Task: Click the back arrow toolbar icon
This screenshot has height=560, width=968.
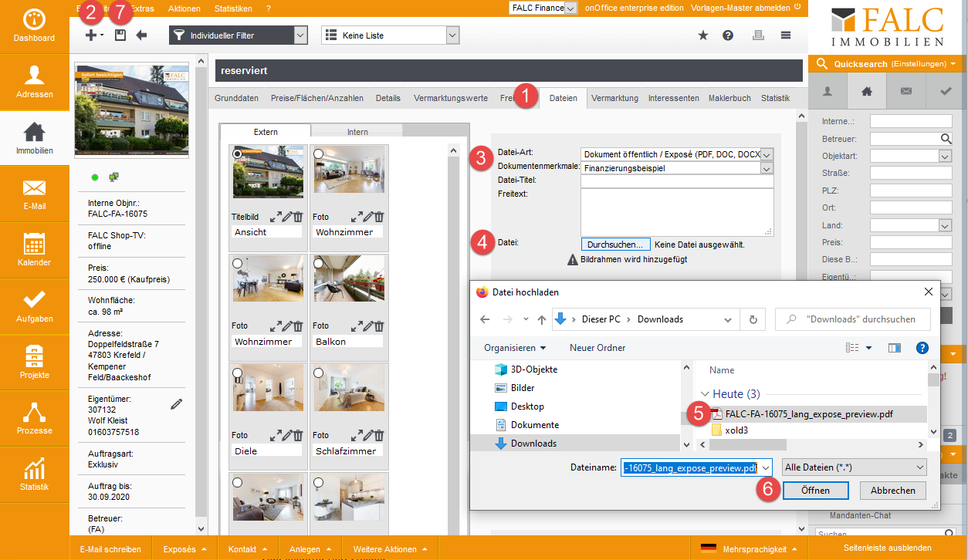Action: tap(141, 35)
